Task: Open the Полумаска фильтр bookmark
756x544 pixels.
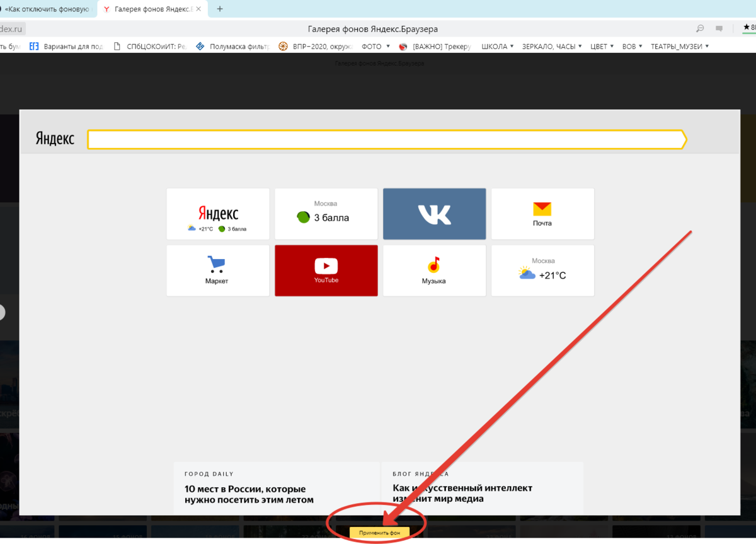Action: click(233, 46)
